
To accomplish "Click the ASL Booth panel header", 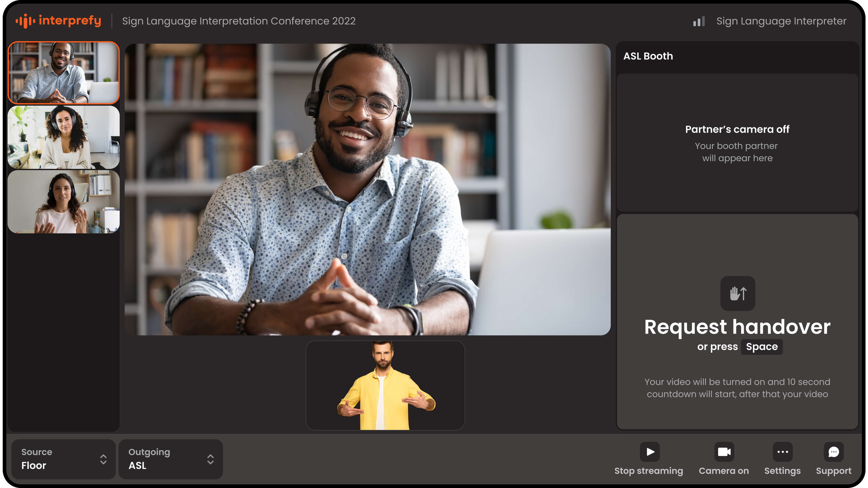I will click(648, 56).
